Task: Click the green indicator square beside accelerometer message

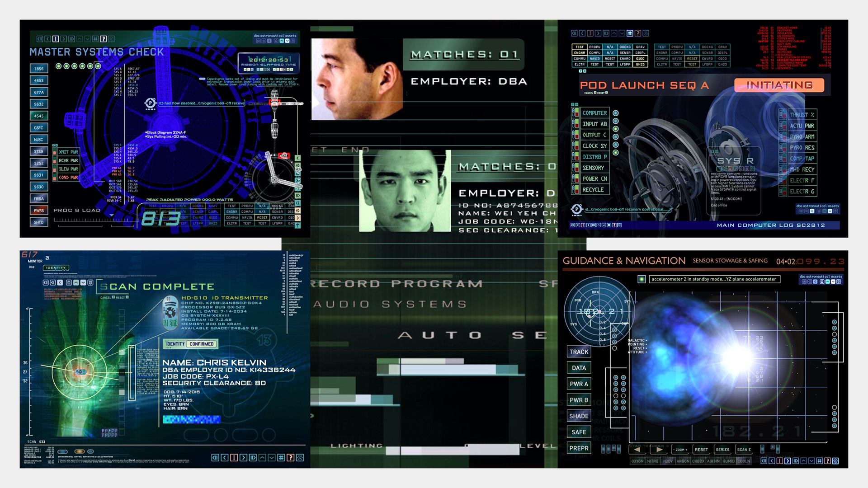Action: coord(642,279)
